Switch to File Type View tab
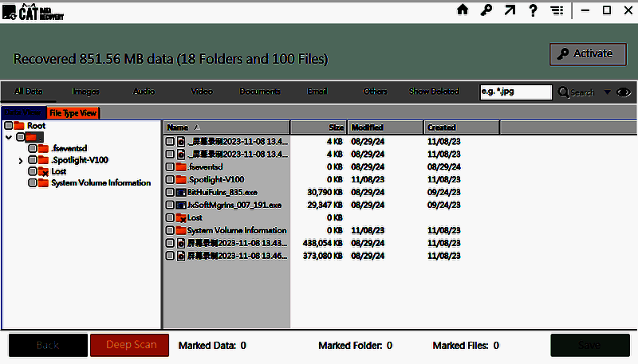Image resolution: width=638 pixels, height=364 pixels. [73, 113]
